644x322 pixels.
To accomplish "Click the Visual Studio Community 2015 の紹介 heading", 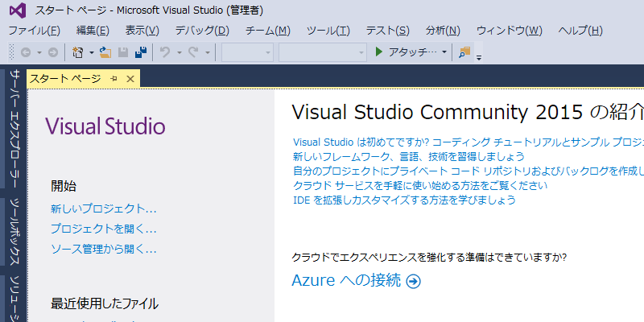I will coord(468,112).
